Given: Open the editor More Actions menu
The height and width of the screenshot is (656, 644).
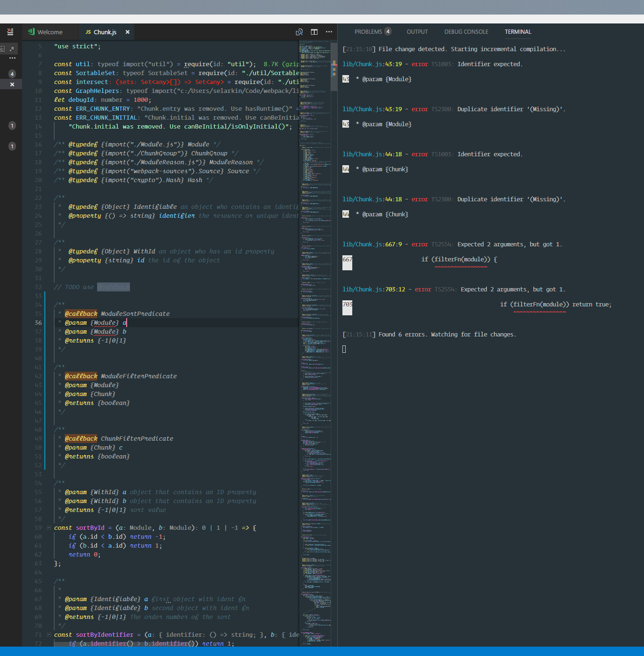Looking at the screenshot, I should [329, 32].
